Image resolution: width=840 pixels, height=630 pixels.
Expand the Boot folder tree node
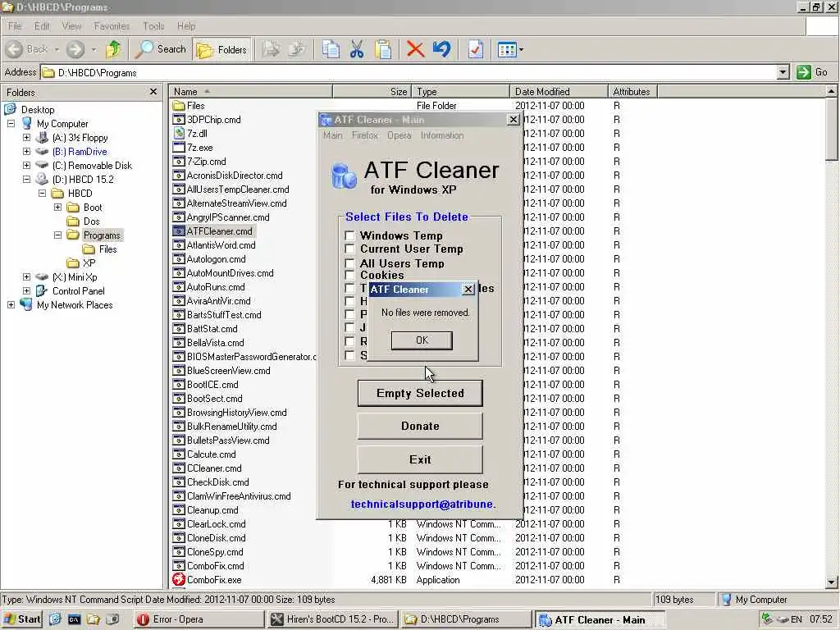click(58, 208)
